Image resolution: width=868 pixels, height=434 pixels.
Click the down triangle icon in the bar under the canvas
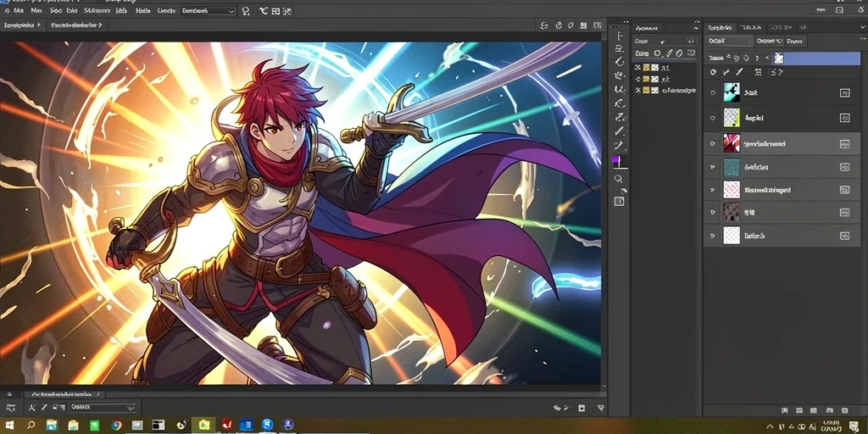pyautogui.click(x=601, y=408)
